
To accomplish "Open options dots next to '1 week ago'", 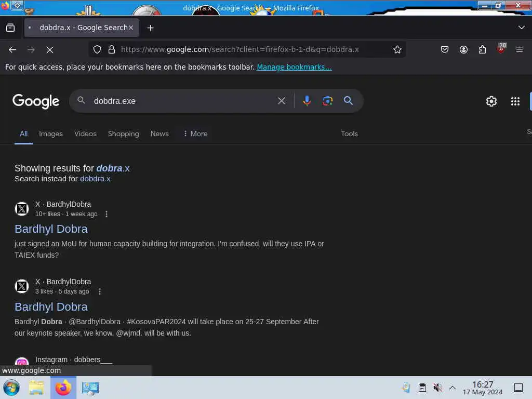I will [107, 214].
